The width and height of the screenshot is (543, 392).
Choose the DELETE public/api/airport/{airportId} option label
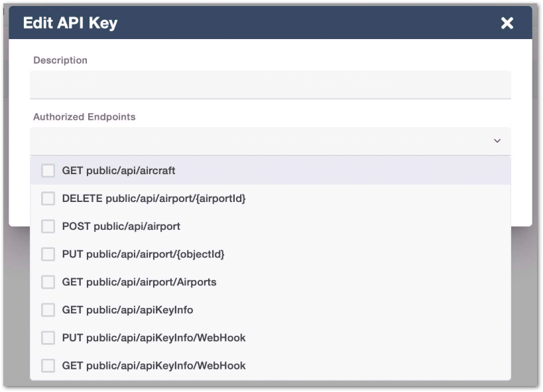(x=154, y=199)
